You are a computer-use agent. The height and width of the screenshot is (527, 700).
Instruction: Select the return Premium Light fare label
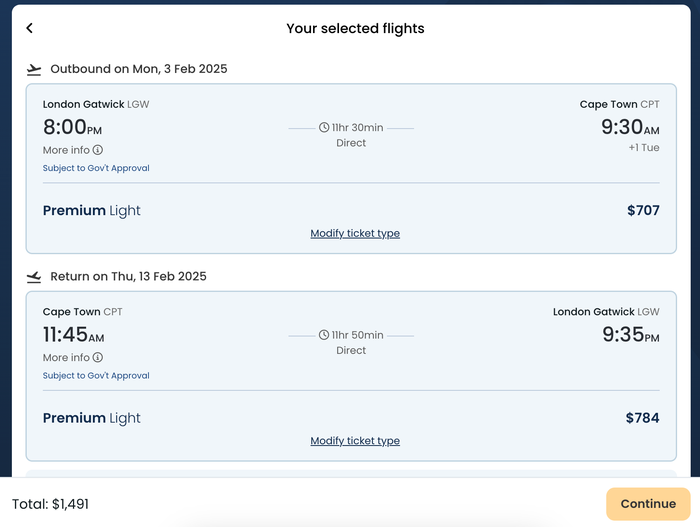(92, 418)
